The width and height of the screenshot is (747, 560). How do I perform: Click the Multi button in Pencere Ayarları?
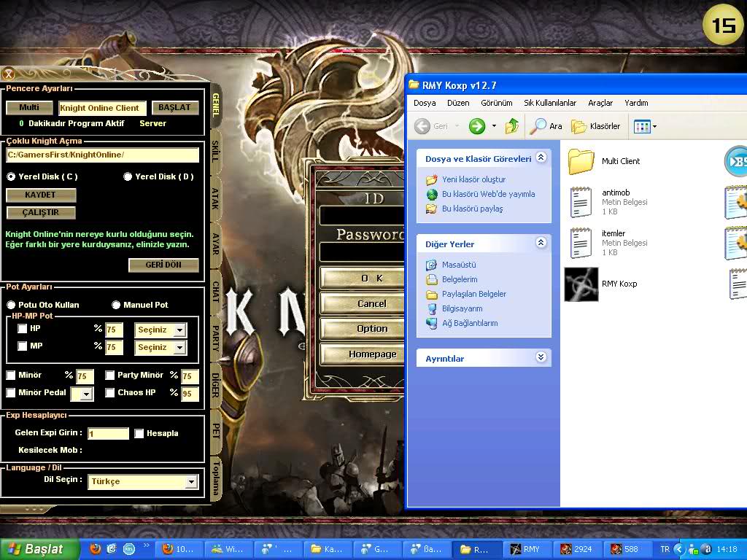pyautogui.click(x=29, y=108)
